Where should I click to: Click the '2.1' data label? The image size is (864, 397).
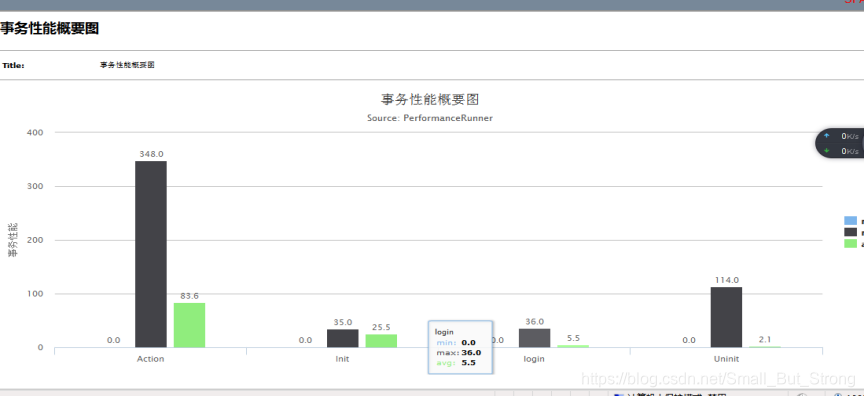[765, 340]
